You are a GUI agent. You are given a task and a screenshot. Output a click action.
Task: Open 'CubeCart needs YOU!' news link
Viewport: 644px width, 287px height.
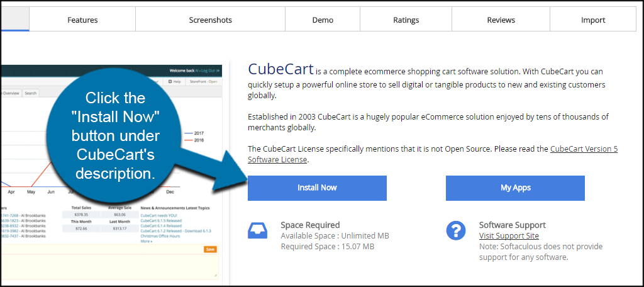pyautogui.click(x=158, y=215)
